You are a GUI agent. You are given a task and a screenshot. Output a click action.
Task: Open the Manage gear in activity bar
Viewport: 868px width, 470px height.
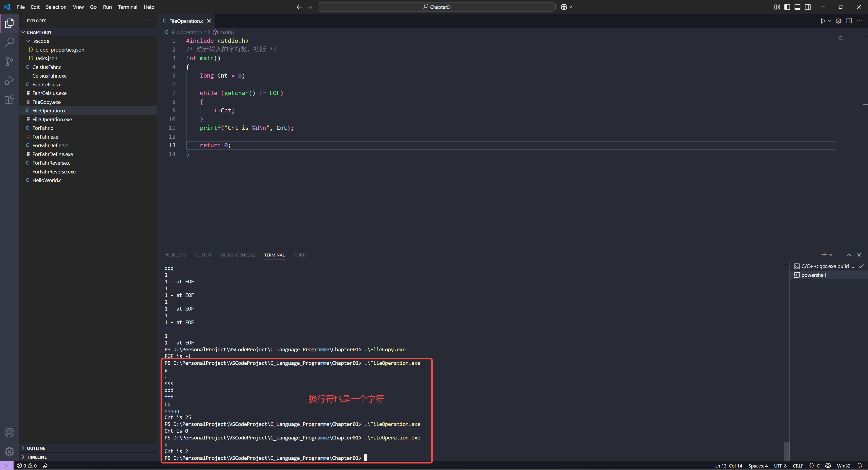click(9, 451)
